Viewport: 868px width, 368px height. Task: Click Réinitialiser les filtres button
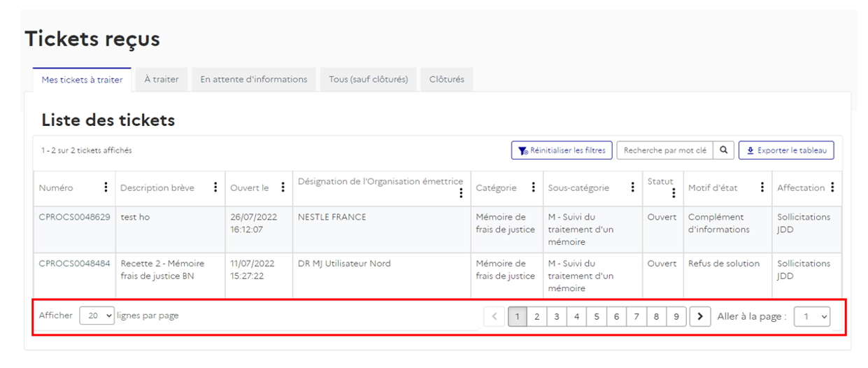click(x=562, y=150)
